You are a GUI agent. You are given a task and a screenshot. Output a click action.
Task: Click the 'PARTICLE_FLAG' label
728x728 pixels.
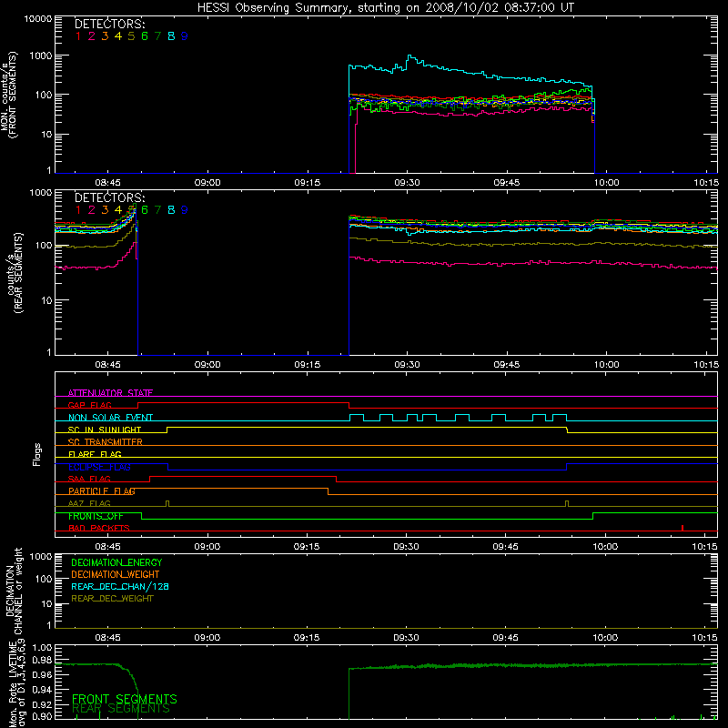[102, 490]
